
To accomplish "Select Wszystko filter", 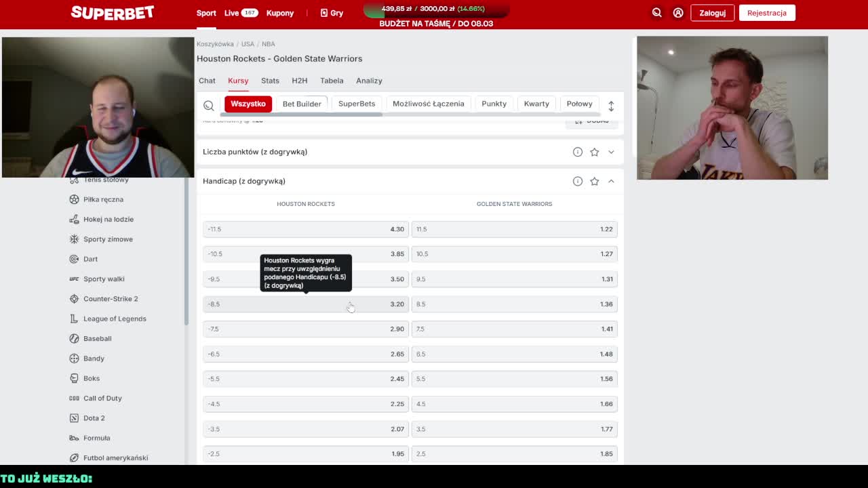I will [248, 104].
